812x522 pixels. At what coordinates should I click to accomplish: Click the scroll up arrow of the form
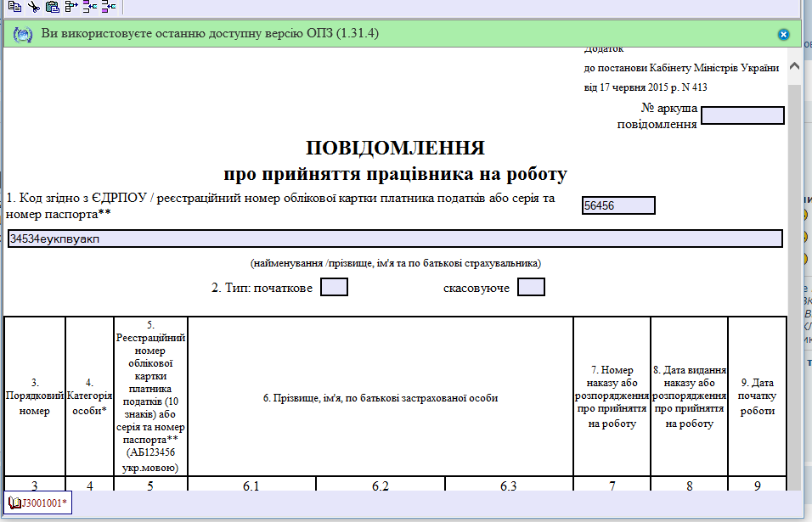794,66
